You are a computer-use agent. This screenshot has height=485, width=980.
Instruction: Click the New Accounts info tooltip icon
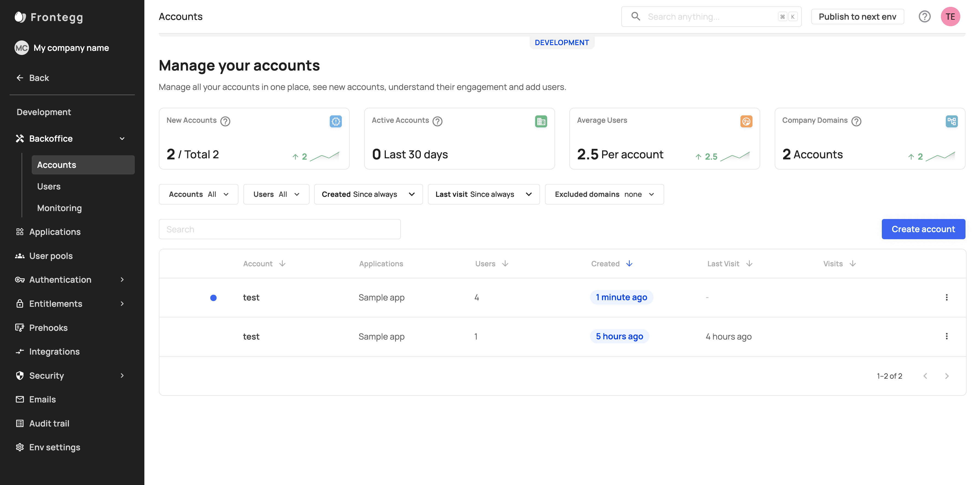click(x=225, y=121)
